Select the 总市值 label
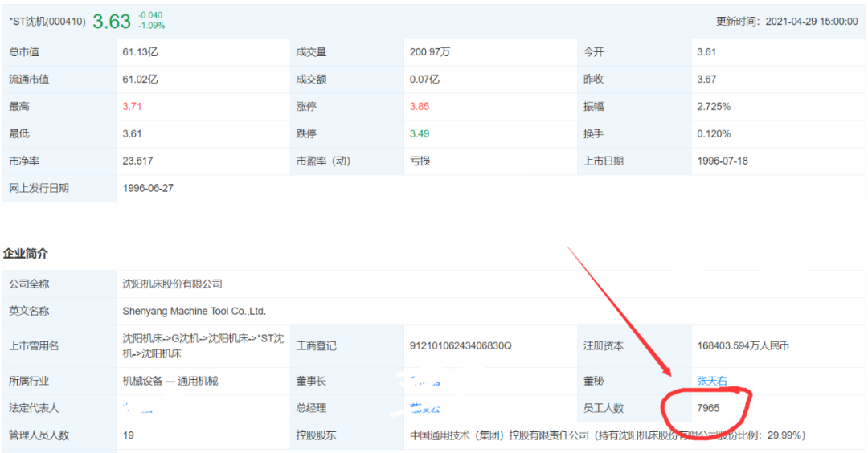The height and width of the screenshot is (453, 868). pyautogui.click(x=24, y=52)
